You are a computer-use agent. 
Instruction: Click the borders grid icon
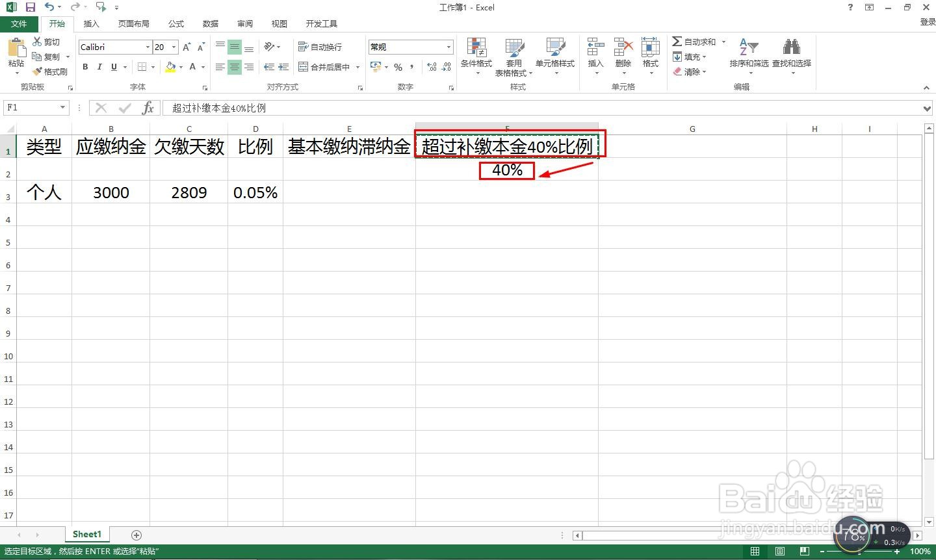point(142,67)
